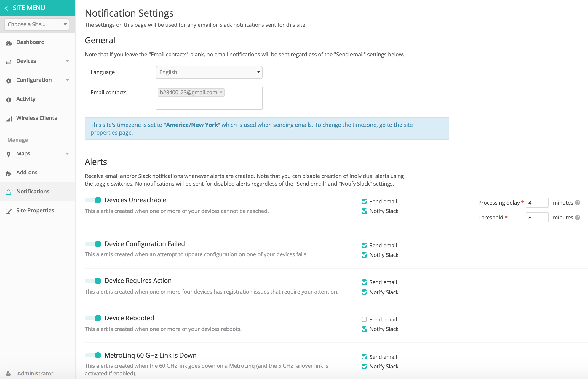Open the Language English dropdown
Screen dimensions: 588x379
pyautogui.click(x=209, y=72)
